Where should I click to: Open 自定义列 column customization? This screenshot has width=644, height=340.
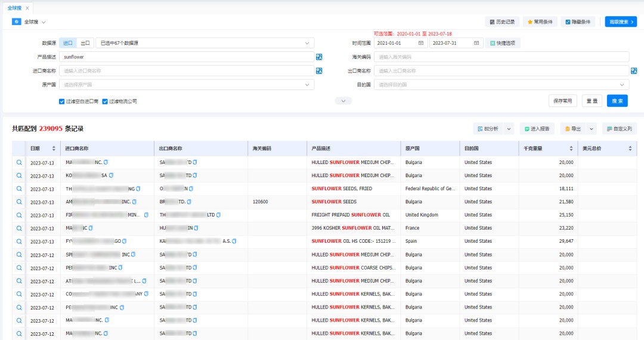(x=620, y=129)
